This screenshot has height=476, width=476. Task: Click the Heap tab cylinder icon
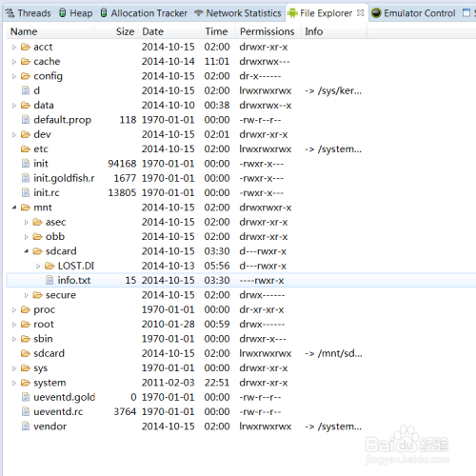coord(63,13)
